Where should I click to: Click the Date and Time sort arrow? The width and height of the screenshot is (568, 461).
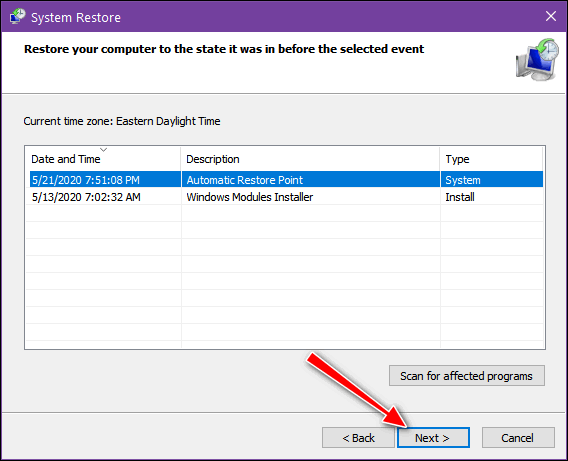[104, 150]
